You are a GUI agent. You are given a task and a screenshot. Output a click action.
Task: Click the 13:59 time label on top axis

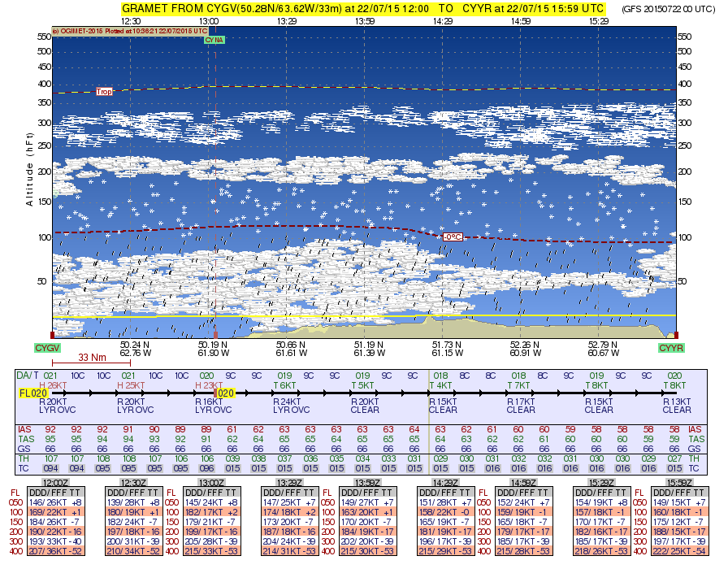365,21
